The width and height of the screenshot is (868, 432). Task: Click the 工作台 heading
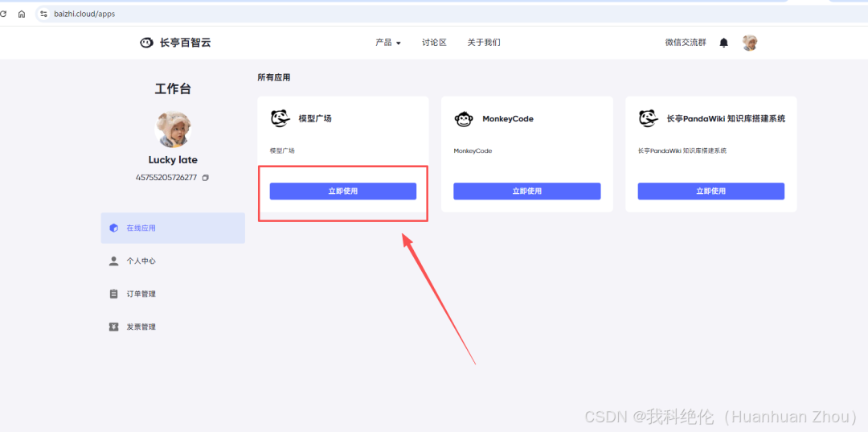(173, 89)
